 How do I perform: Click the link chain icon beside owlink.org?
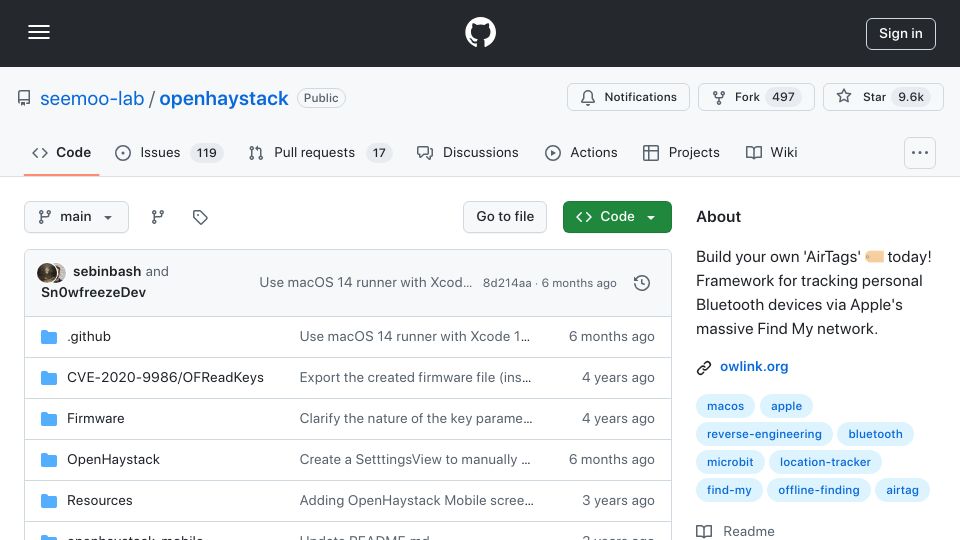[x=703, y=367]
